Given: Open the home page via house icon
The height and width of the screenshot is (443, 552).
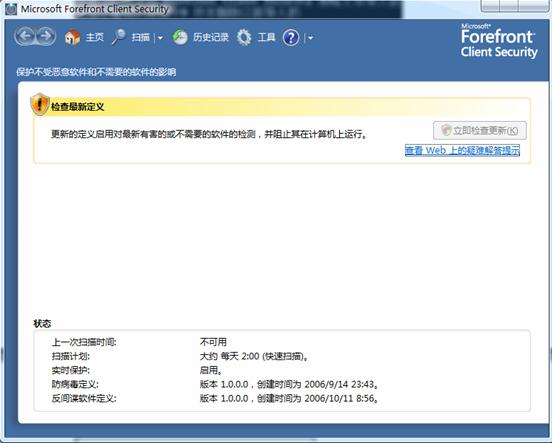Looking at the screenshot, I should coord(72,37).
